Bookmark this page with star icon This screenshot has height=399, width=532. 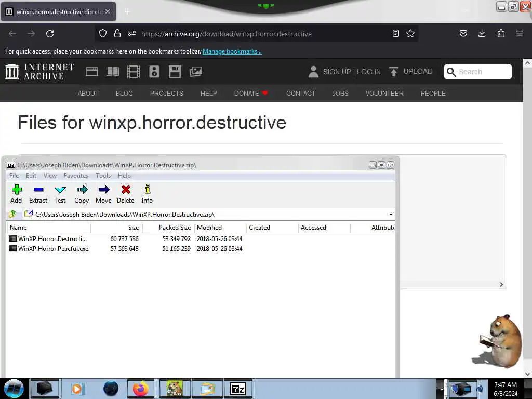(410, 33)
